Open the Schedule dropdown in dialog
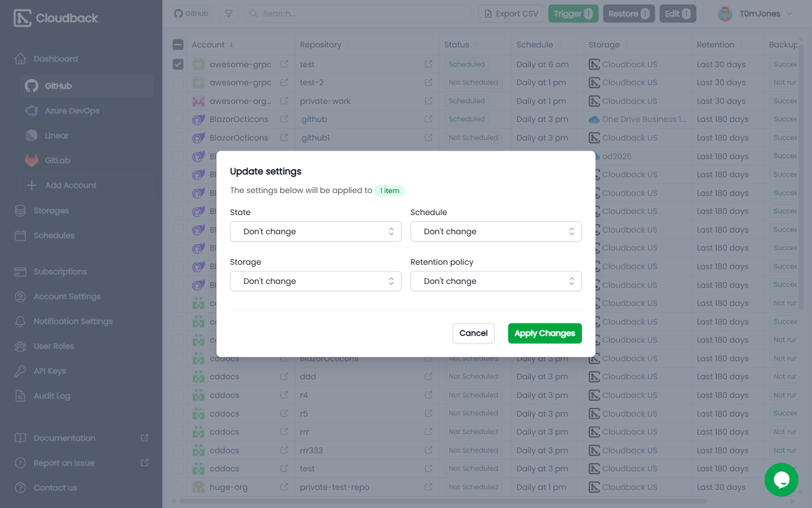This screenshot has width=812, height=508. coord(496,231)
